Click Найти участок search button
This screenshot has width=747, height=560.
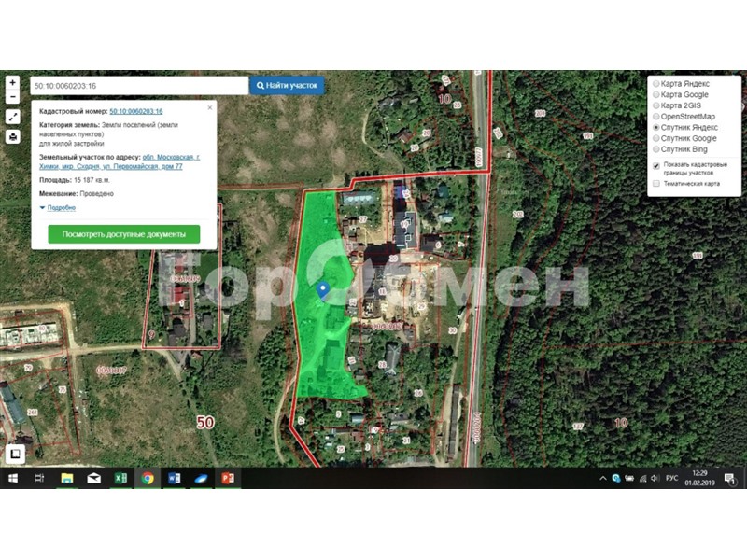pyautogui.click(x=287, y=86)
